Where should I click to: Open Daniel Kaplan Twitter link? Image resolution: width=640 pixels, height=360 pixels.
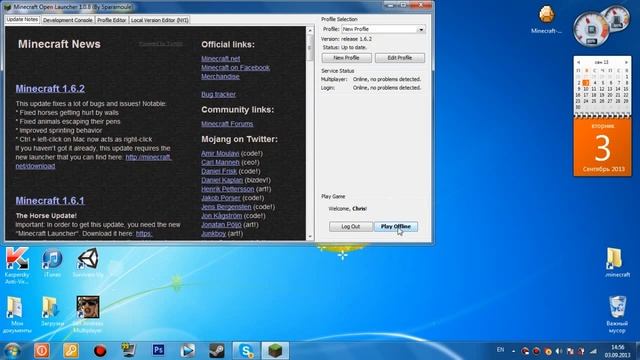pyautogui.click(x=222, y=180)
